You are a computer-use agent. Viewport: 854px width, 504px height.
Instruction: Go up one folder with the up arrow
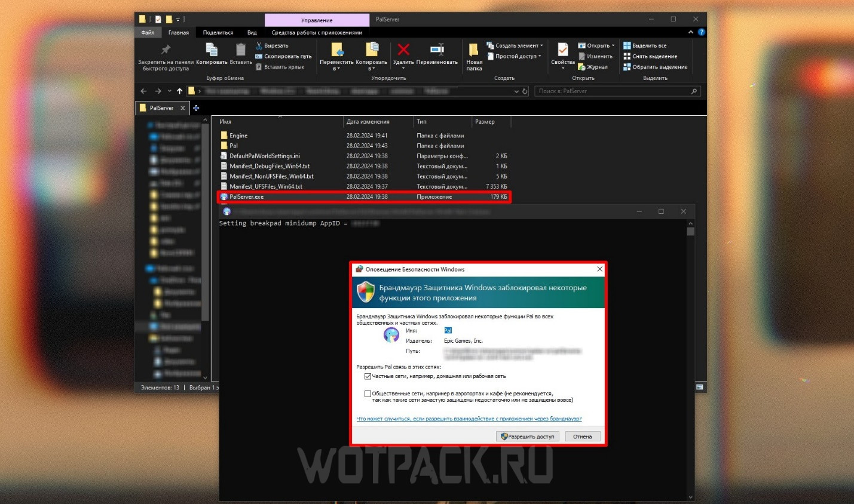179,91
